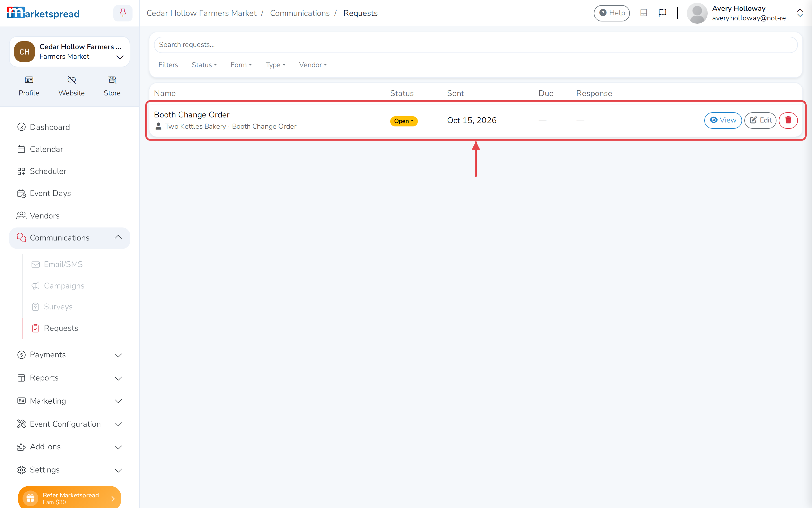
Task: Focus the Search requests field
Action: point(475,45)
